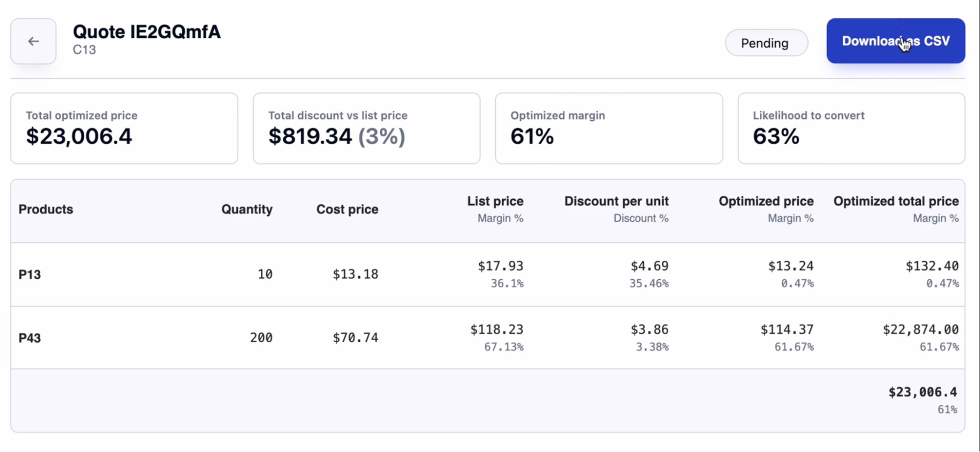Image resolution: width=980 pixels, height=452 pixels.
Task: Download the quote as CSV
Action: 895,41
